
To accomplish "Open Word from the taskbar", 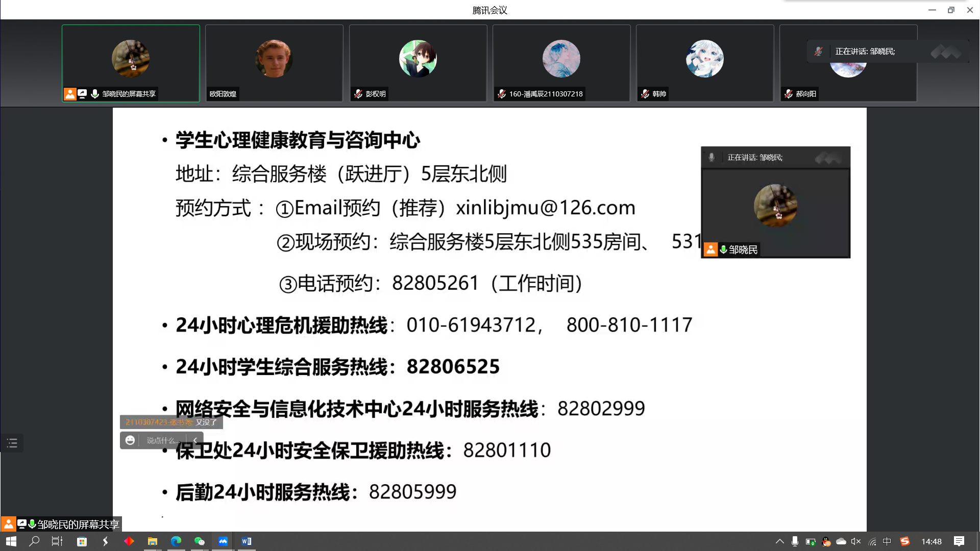I will click(247, 541).
